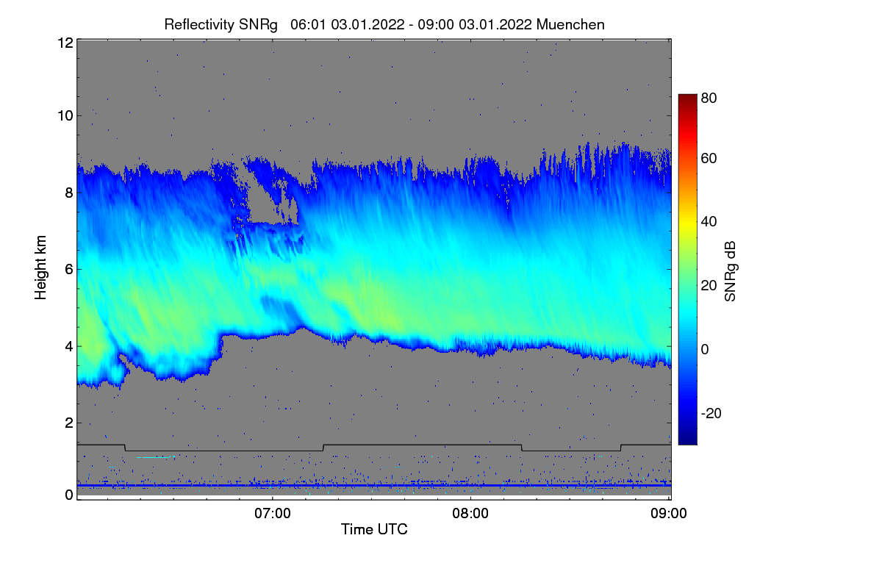The width and height of the screenshot is (882, 588).
Task: Click the colorbar value 60
Action: pos(709,158)
